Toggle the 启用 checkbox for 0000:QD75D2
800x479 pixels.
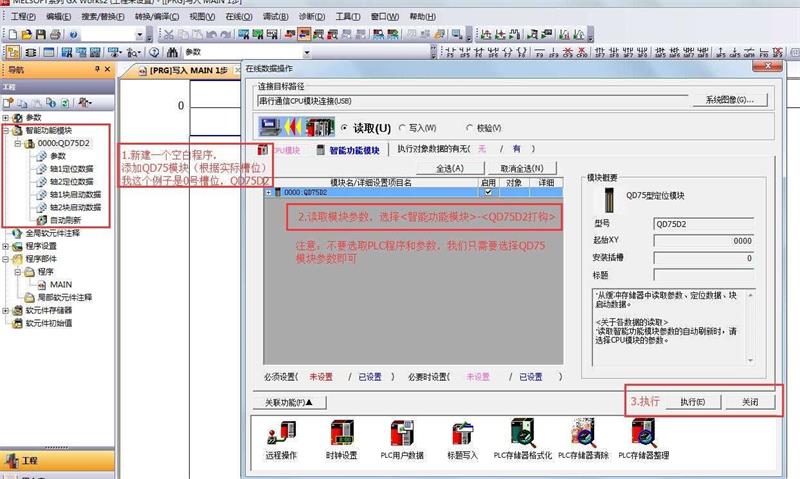coord(488,192)
